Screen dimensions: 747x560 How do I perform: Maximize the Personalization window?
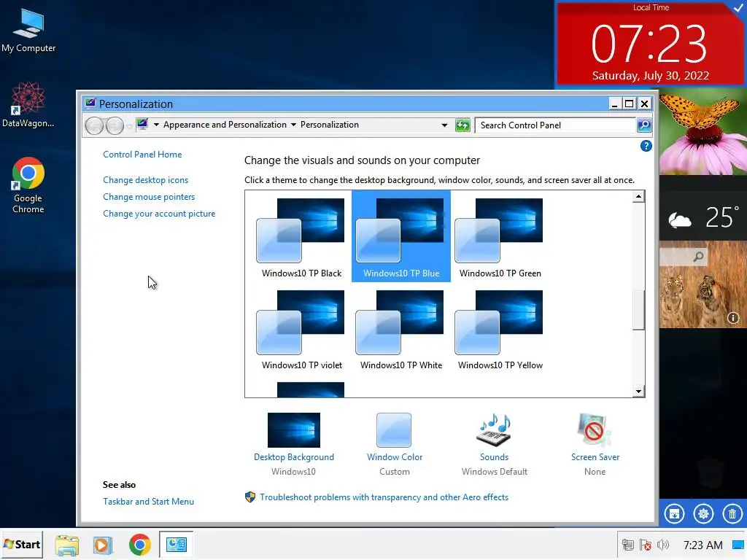pyautogui.click(x=630, y=104)
